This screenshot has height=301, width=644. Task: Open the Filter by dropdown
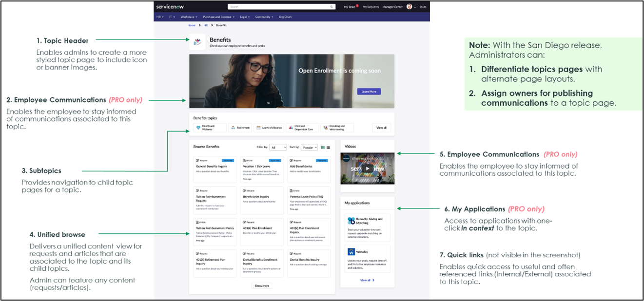[x=278, y=147]
